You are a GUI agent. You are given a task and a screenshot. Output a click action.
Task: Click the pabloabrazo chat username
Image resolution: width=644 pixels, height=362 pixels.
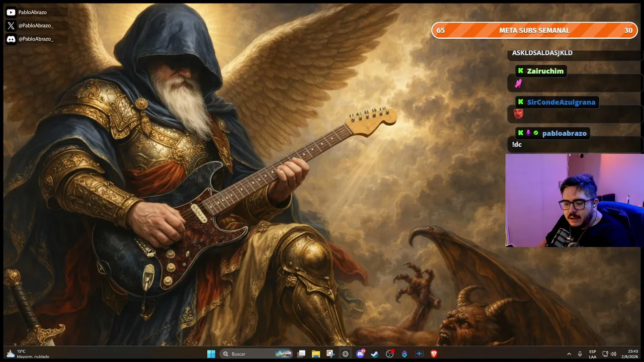[564, 133]
